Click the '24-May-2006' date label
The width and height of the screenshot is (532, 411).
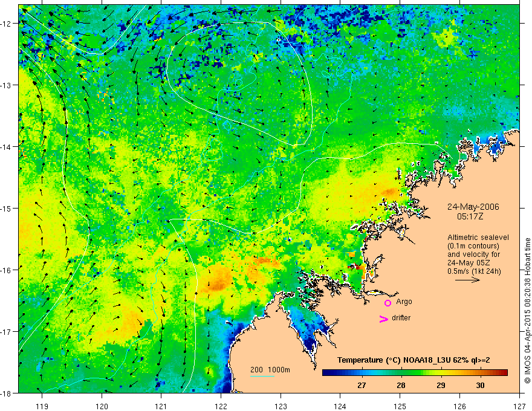click(473, 207)
